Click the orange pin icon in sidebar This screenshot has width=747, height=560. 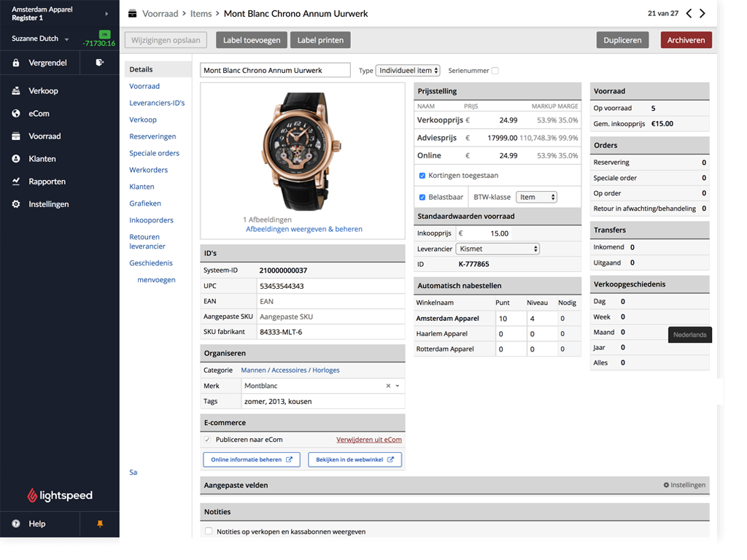click(100, 524)
